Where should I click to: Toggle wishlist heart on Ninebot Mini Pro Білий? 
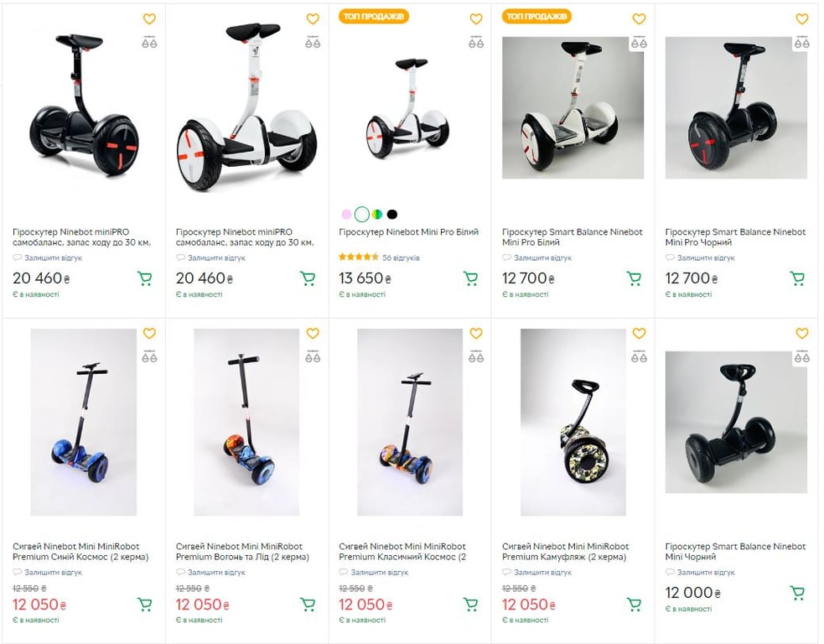tap(475, 19)
